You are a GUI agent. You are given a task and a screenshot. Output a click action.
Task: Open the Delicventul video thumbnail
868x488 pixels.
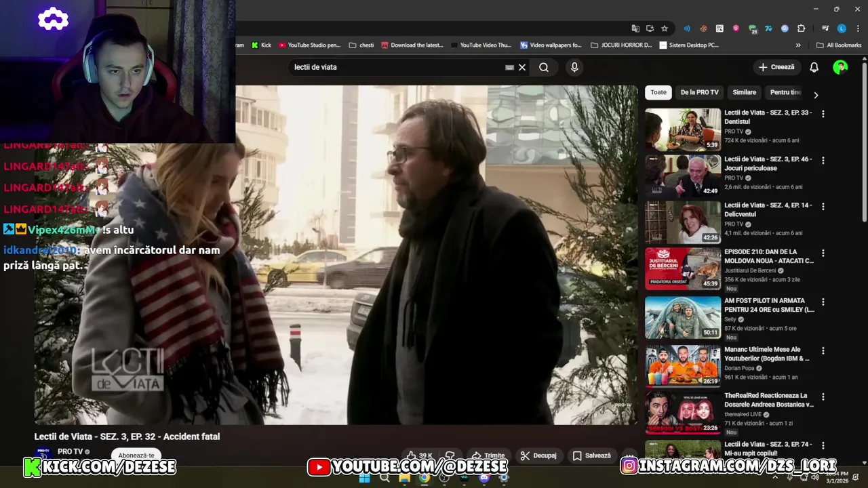[683, 222]
